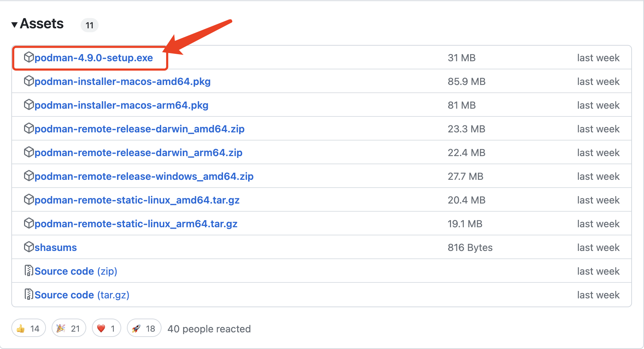The height and width of the screenshot is (349, 644).
Task: Click the 27.7 MB file size
Action: pyautogui.click(x=466, y=176)
